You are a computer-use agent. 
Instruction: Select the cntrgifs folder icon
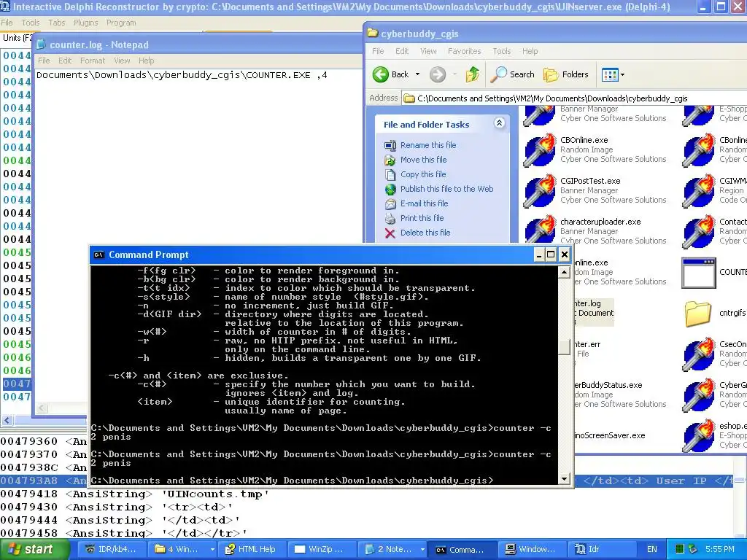click(698, 314)
